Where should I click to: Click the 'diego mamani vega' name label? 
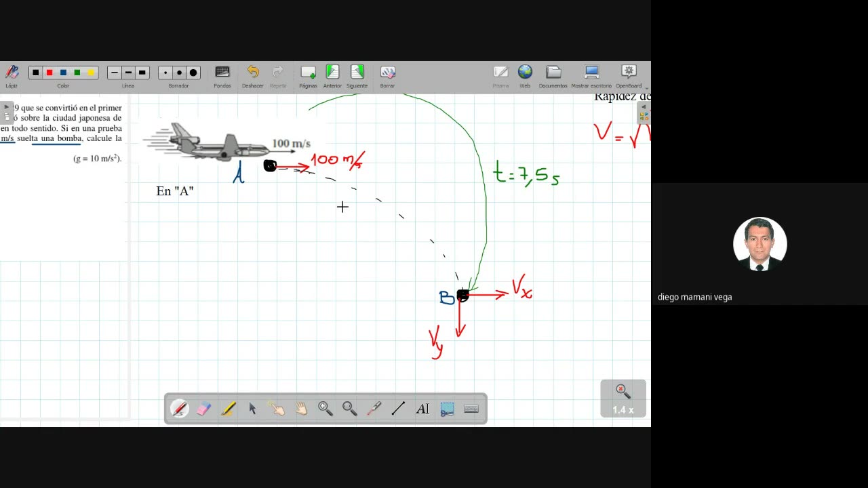pos(694,297)
